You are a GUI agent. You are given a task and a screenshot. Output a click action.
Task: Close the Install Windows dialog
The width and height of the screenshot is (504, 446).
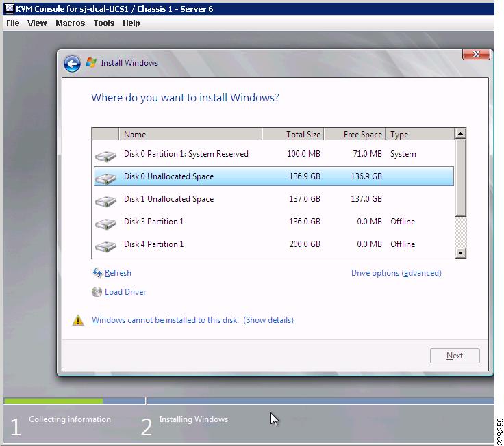point(476,54)
